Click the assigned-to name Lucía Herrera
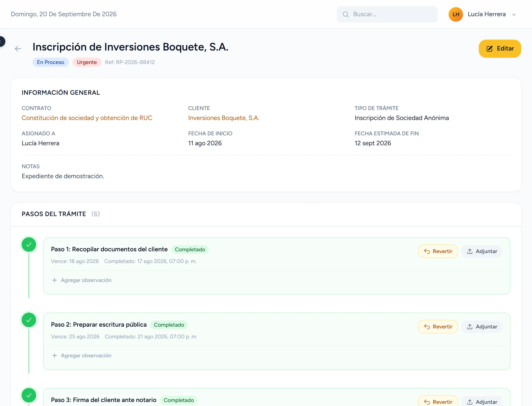This screenshot has width=532, height=406. 40,143
